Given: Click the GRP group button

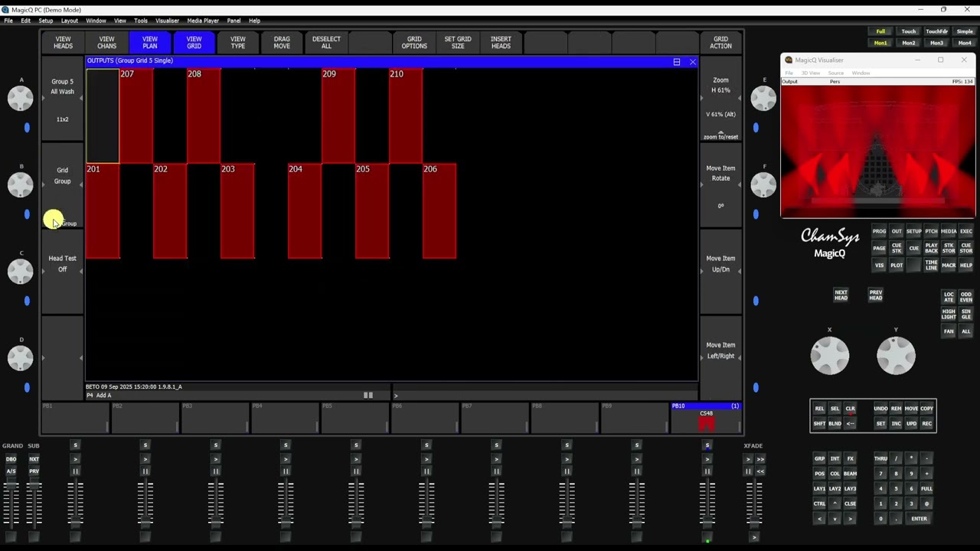Looking at the screenshot, I should coord(819,458).
